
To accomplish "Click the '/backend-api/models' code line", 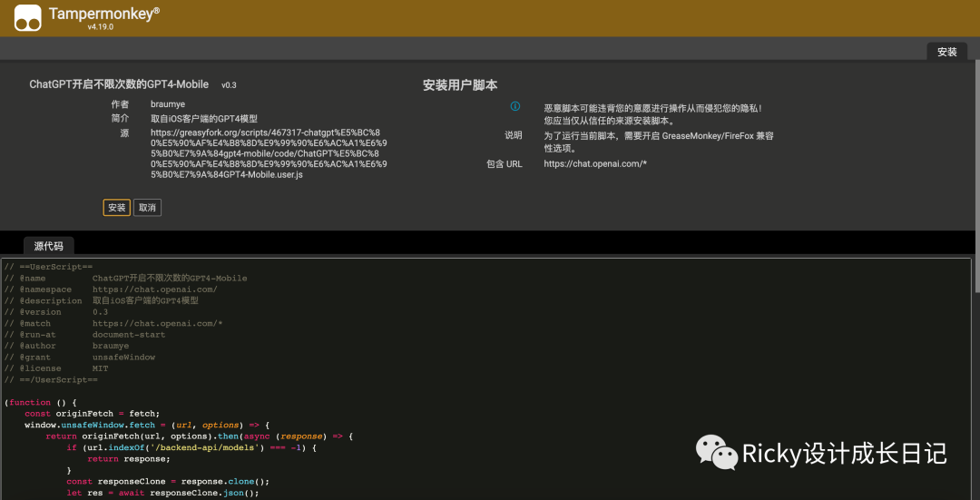I will coord(191,447).
